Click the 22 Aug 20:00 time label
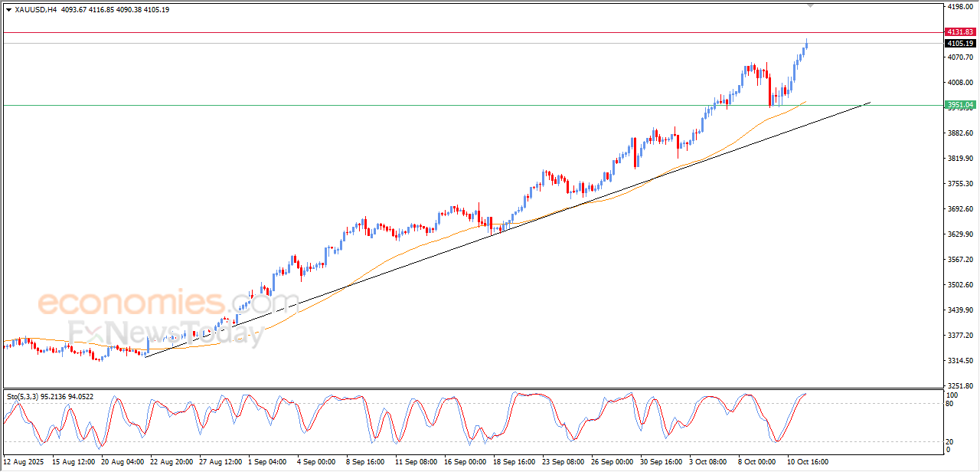The image size is (980, 472). pyautogui.click(x=171, y=462)
